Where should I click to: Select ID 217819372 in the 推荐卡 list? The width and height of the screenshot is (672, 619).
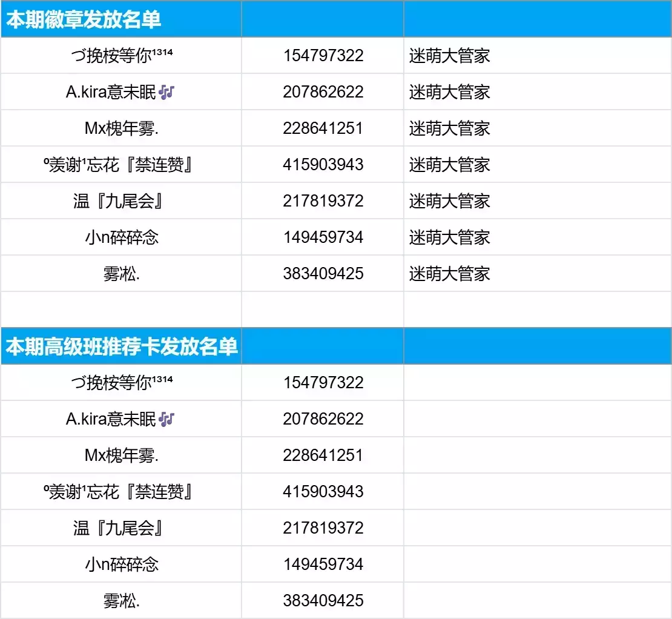[323, 528]
